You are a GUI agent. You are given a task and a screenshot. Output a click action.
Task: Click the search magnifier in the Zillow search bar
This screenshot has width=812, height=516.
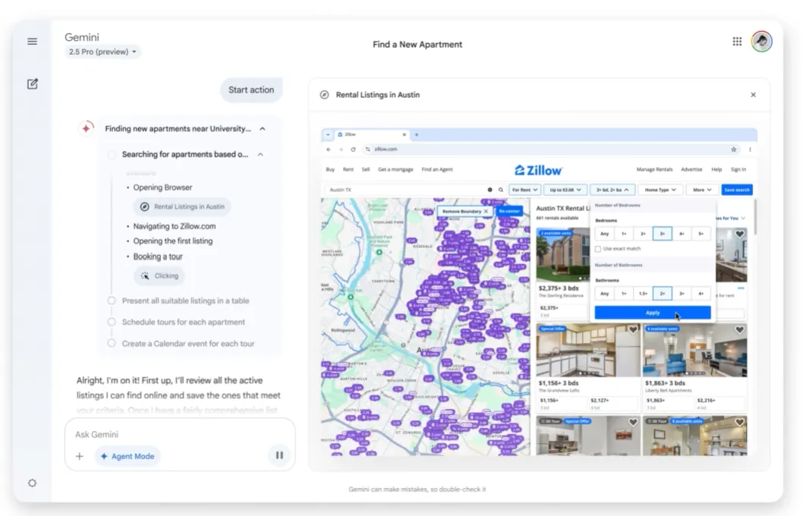click(x=501, y=190)
